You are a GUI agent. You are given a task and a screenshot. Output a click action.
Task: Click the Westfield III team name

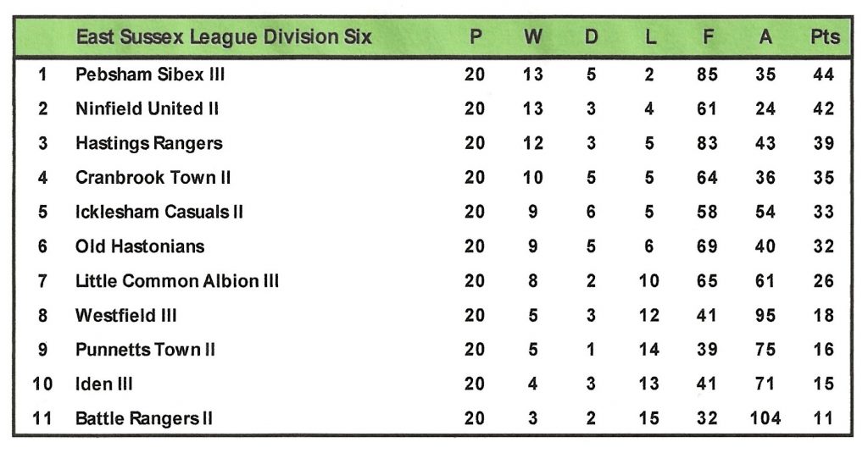pyautogui.click(x=126, y=316)
